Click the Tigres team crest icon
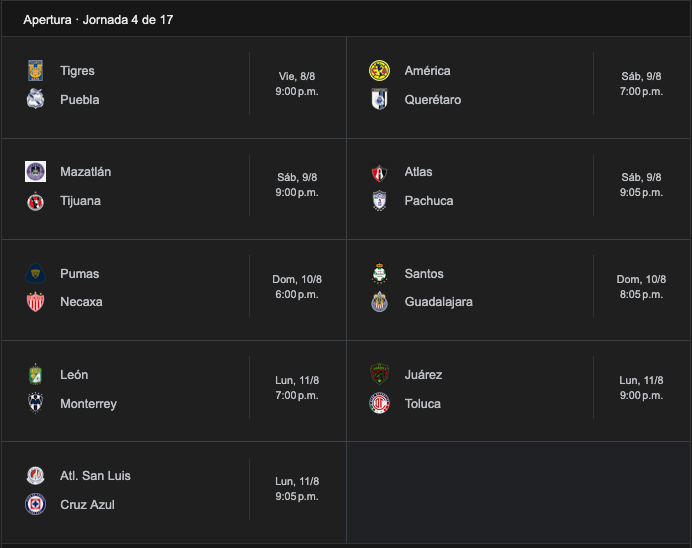 click(x=35, y=71)
